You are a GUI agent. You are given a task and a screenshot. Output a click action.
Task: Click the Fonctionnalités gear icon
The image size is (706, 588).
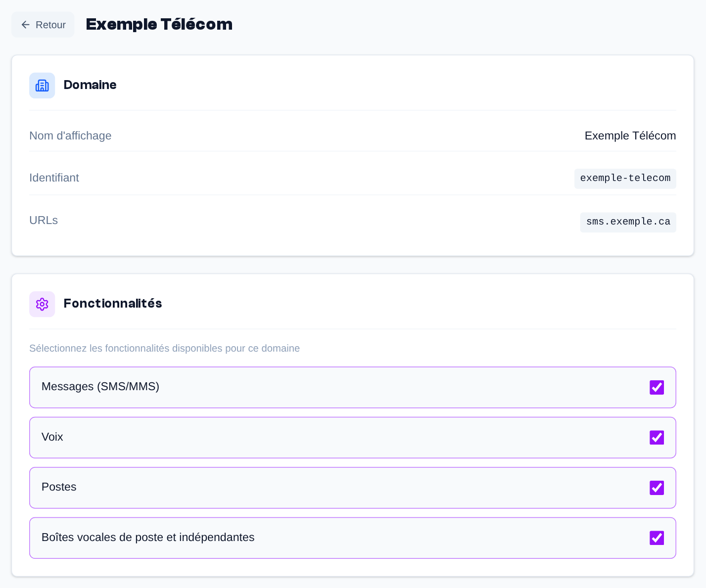[42, 304]
